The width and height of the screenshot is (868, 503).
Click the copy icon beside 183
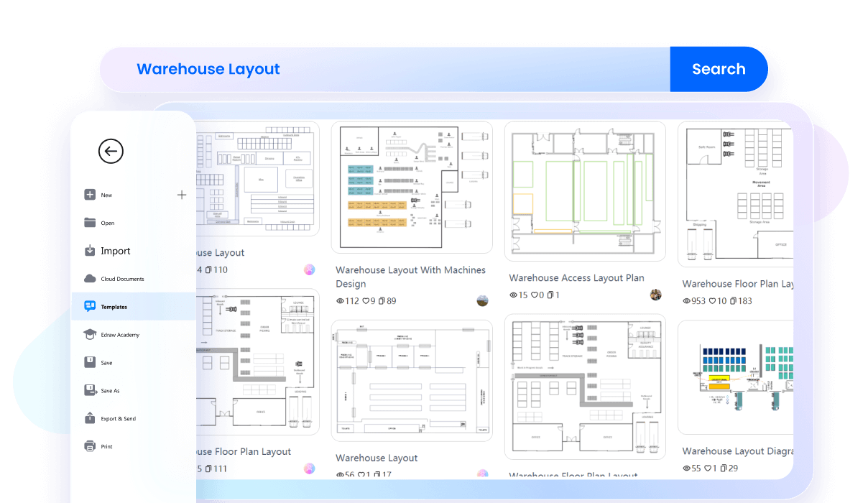tap(733, 301)
